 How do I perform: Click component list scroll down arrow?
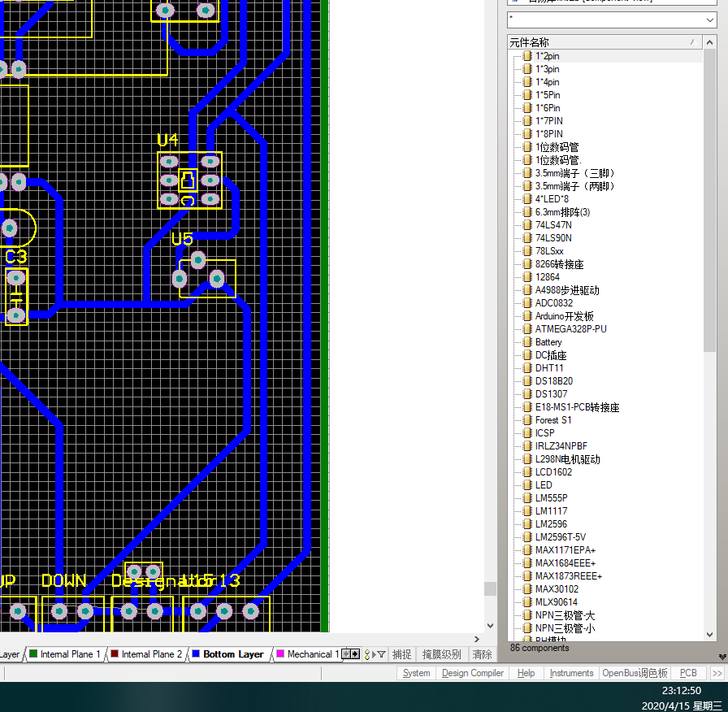tap(709, 635)
